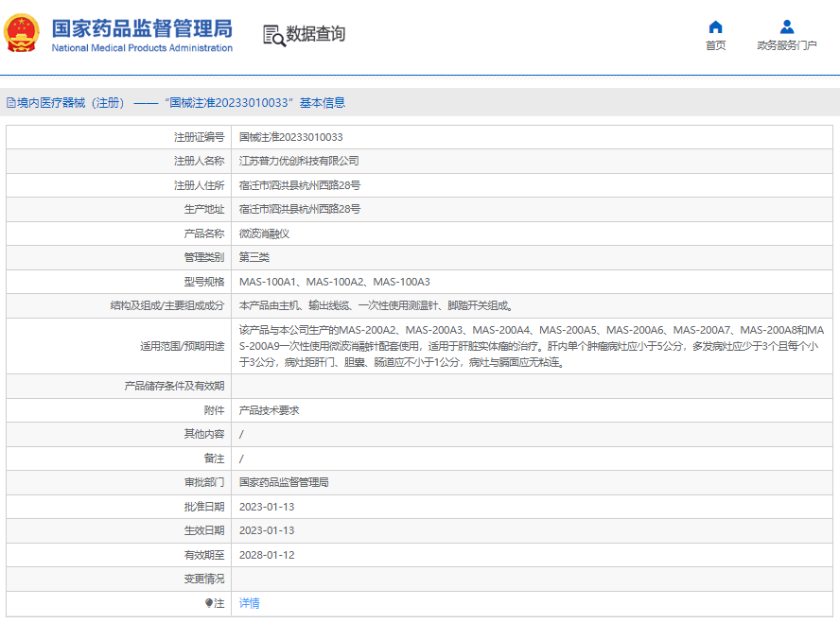Click the 有效期至 label
The height and width of the screenshot is (623, 840).
coord(204,555)
